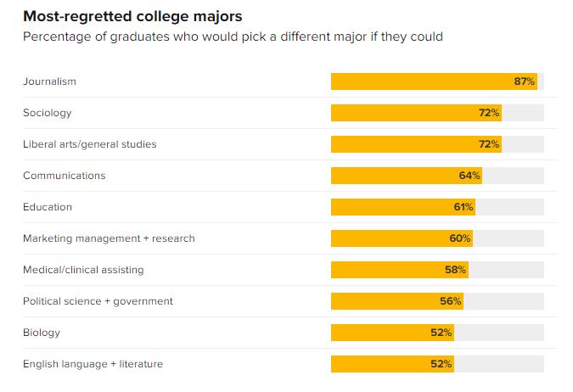This screenshot has width=573, height=392.
Task: Select the Education major label
Action: (48, 207)
